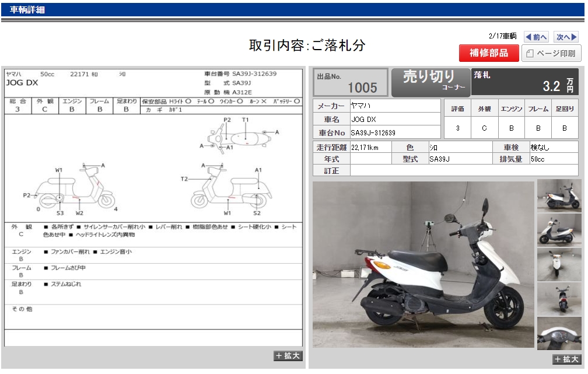Viewport: 588px width, 374px height.
Task: Click the 型式 value SA39J in details table
Action: pyautogui.click(x=439, y=159)
